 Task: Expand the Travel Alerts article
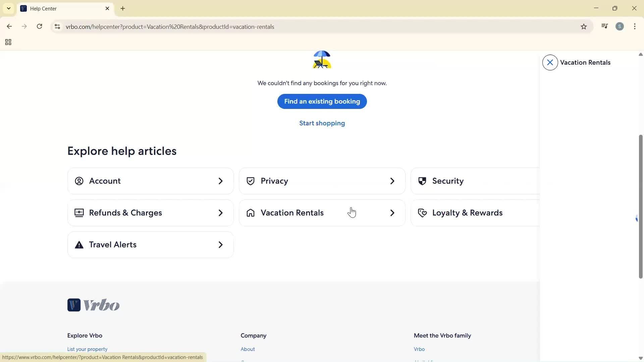pyautogui.click(x=150, y=245)
